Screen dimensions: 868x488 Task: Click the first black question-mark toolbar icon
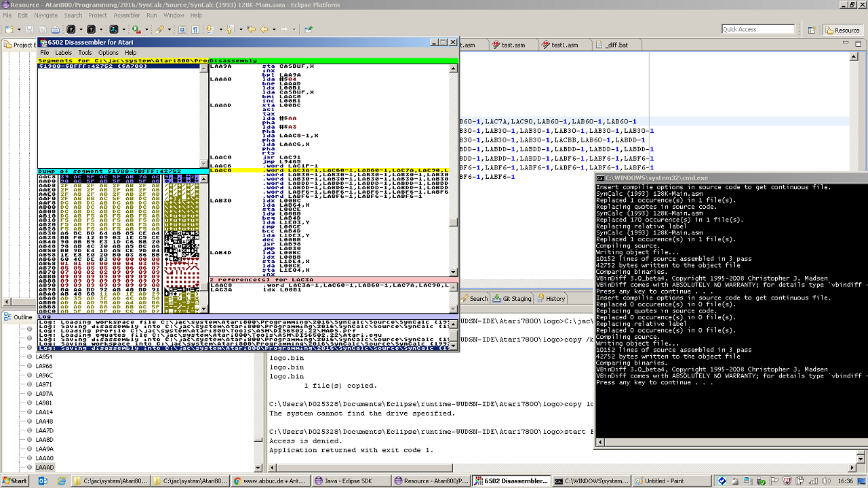[x=71, y=30]
